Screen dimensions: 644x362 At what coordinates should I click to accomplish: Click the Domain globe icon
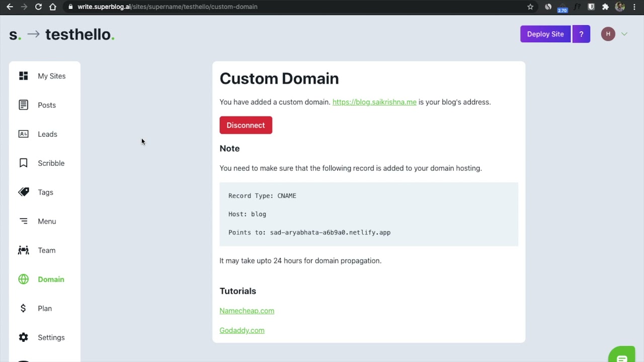coord(24,280)
